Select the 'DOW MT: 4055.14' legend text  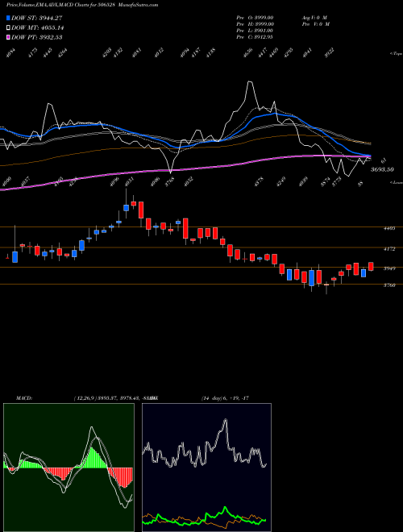click(37, 27)
